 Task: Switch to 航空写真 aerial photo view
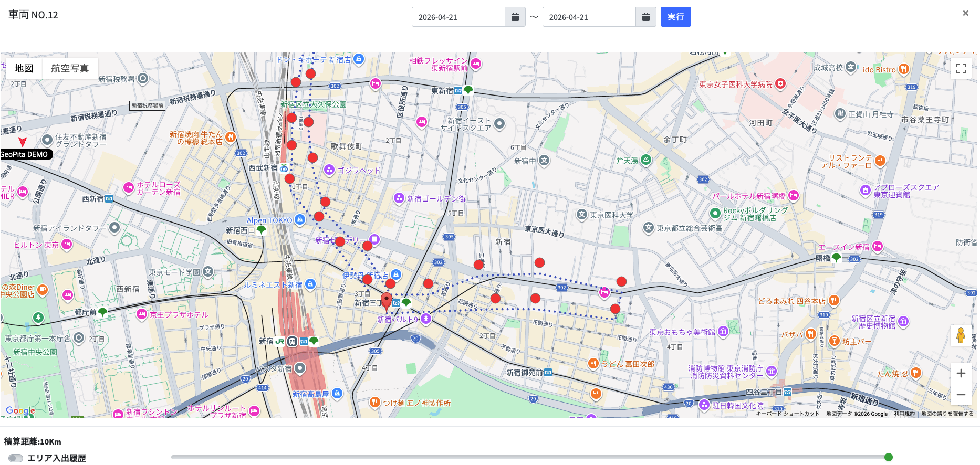pos(70,68)
